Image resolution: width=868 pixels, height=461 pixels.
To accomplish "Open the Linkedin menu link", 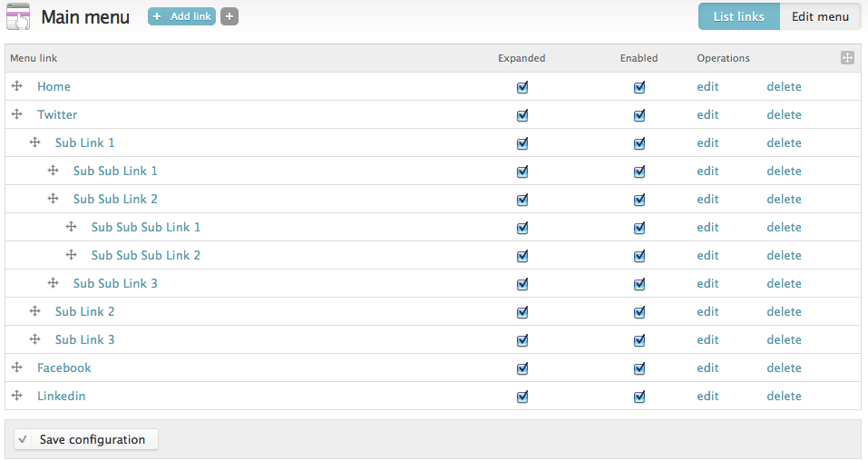I will pyautogui.click(x=62, y=397).
